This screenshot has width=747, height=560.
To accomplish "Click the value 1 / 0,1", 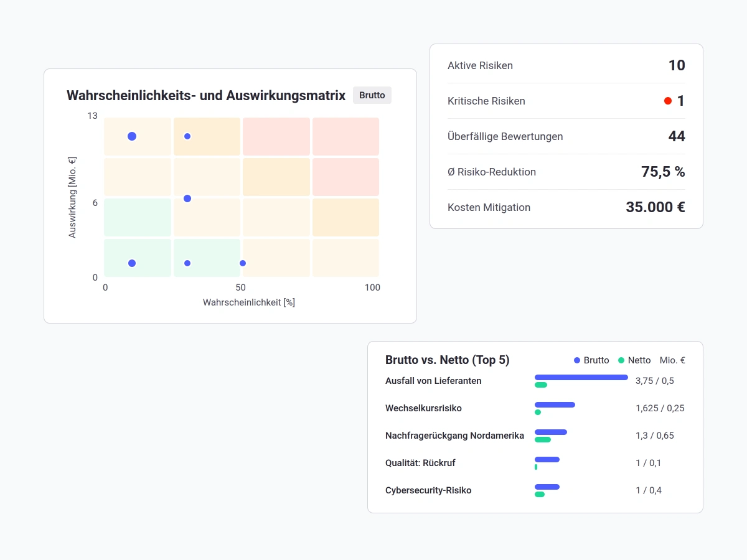I will click(649, 463).
